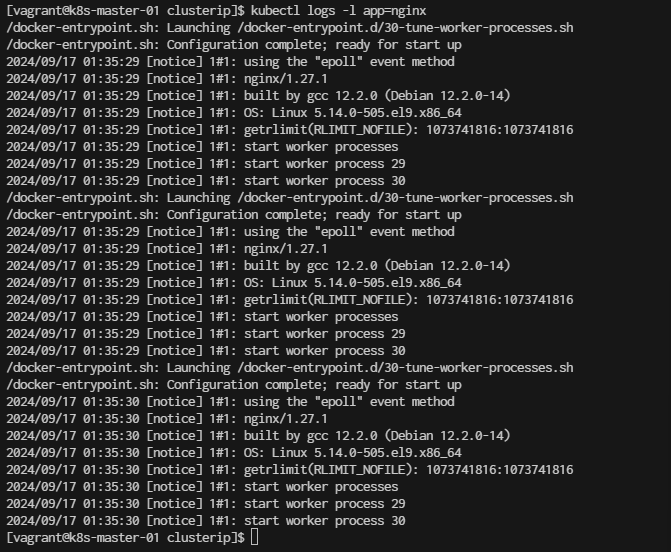Screen dimensions: 671x552
Task: Click the first nginx/1.27.1 version line
Action: 167,79
